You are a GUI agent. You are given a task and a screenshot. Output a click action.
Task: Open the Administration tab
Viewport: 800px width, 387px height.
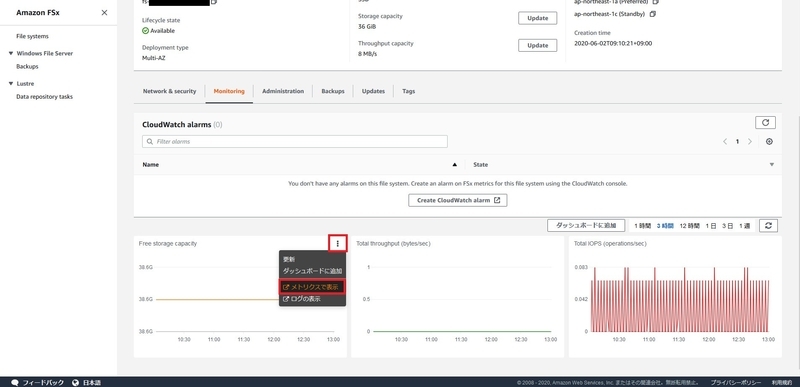(283, 91)
